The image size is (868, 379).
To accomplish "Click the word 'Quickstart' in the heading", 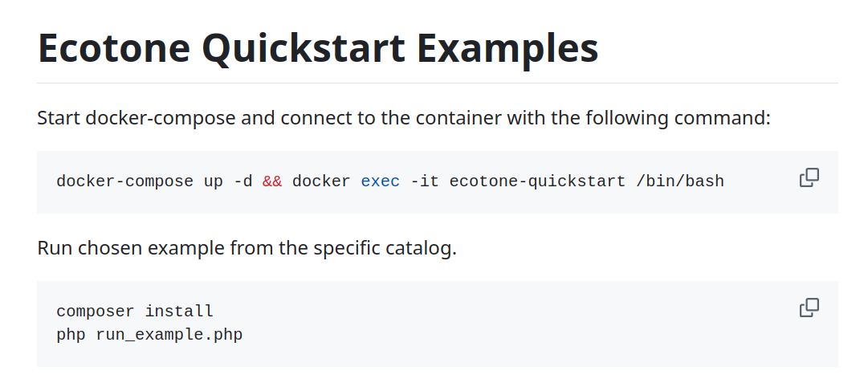I will point(304,48).
